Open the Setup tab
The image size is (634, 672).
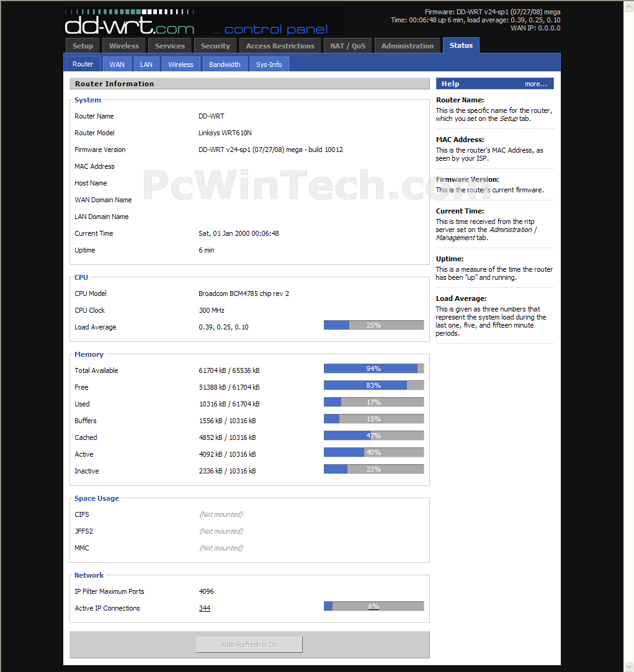83,46
